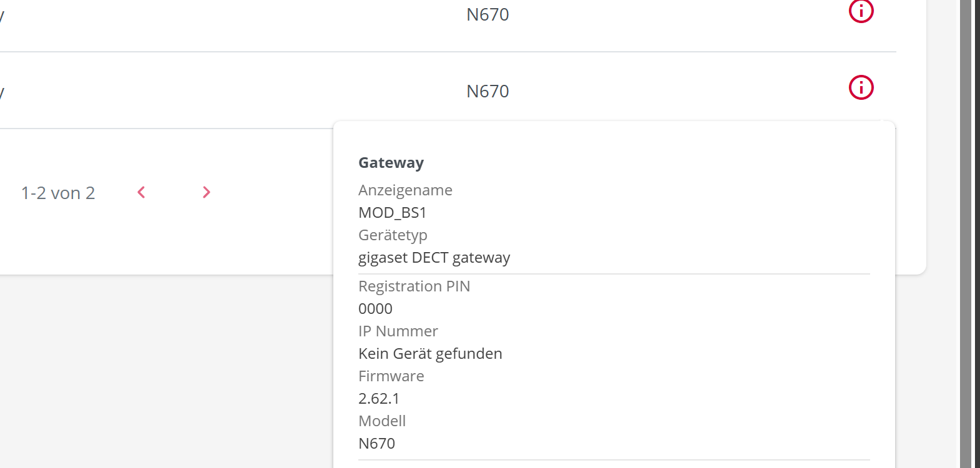Viewport: 980px width, 468px height.
Task: Click the "1-2 von 2" pagination text
Action: coord(58,193)
